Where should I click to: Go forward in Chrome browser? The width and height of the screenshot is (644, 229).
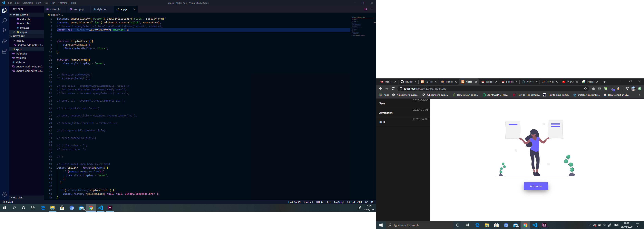pyautogui.click(x=387, y=89)
